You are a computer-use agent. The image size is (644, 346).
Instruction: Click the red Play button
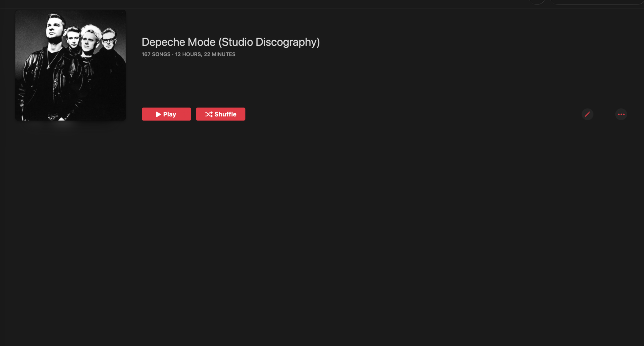(x=166, y=114)
